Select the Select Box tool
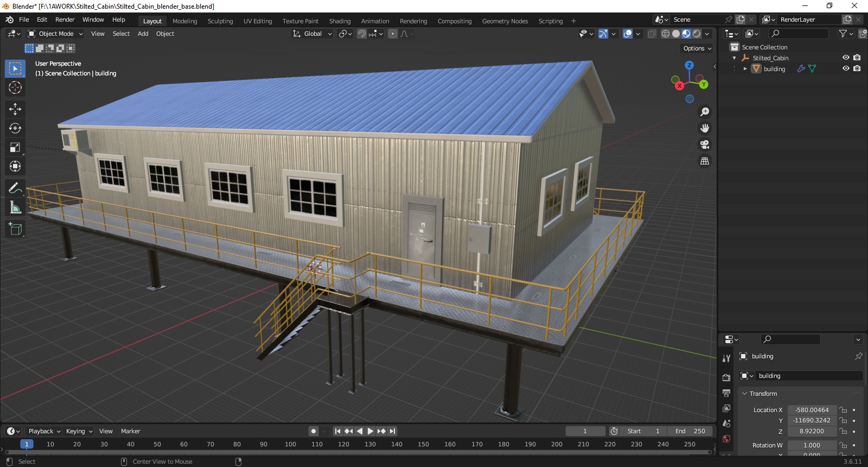This screenshot has width=868, height=467. 15,68
